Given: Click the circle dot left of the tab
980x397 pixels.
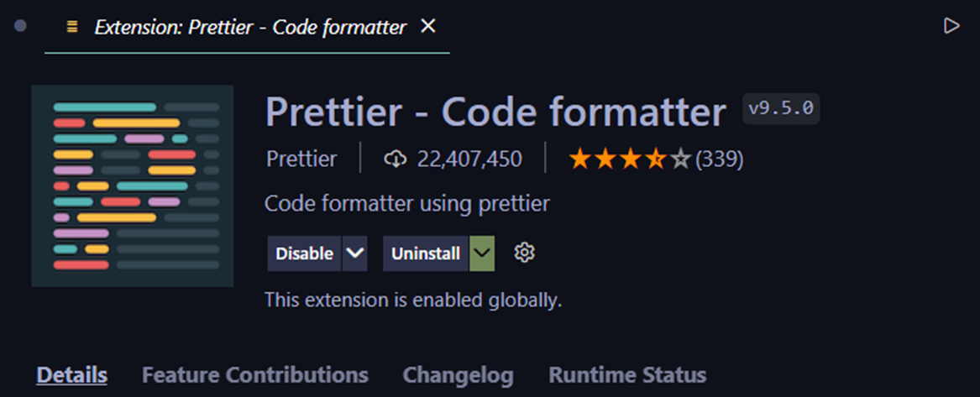Looking at the screenshot, I should click(x=21, y=27).
